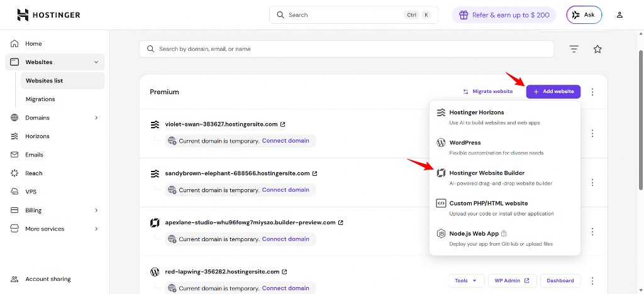Open Websites list in sidebar
The image size is (644, 294).
62,81
